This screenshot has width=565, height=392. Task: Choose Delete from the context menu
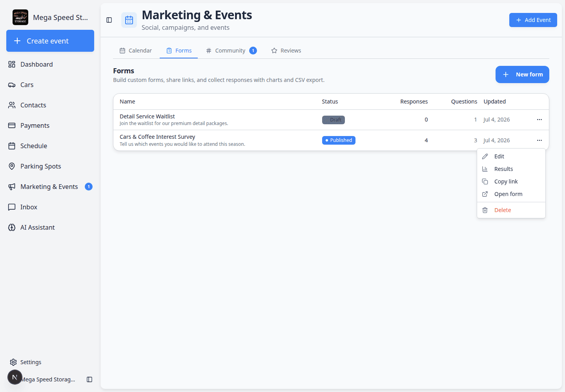click(x=511, y=210)
